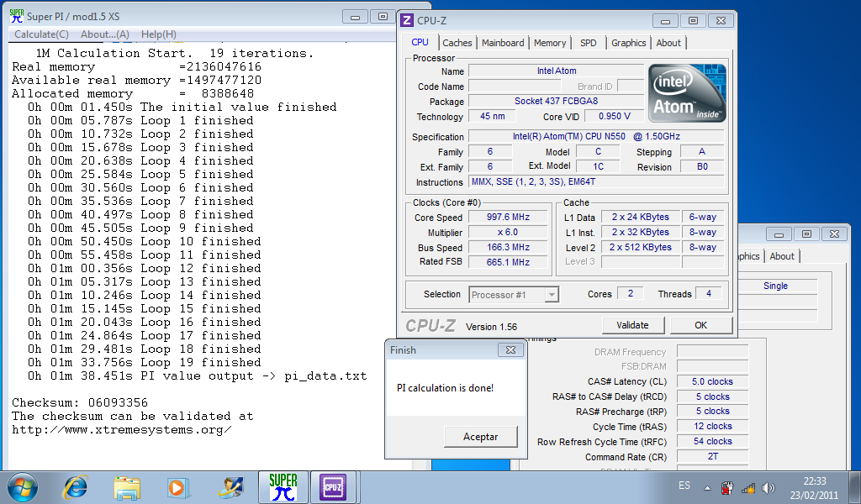The image size is (861, 504).
Task: Switch to CPU-Z via its purple taskbar icon
Action: pos(333,487)
